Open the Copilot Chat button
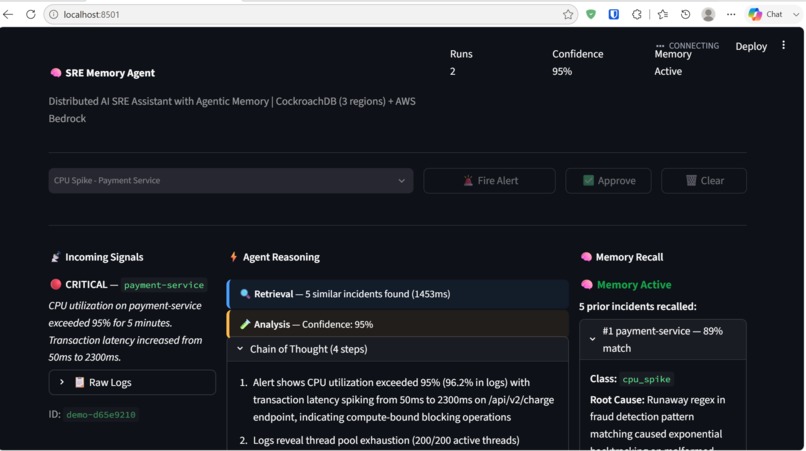The height and width of the screenshot is (451, 806). pyautogui.click(x=765, y=14)
